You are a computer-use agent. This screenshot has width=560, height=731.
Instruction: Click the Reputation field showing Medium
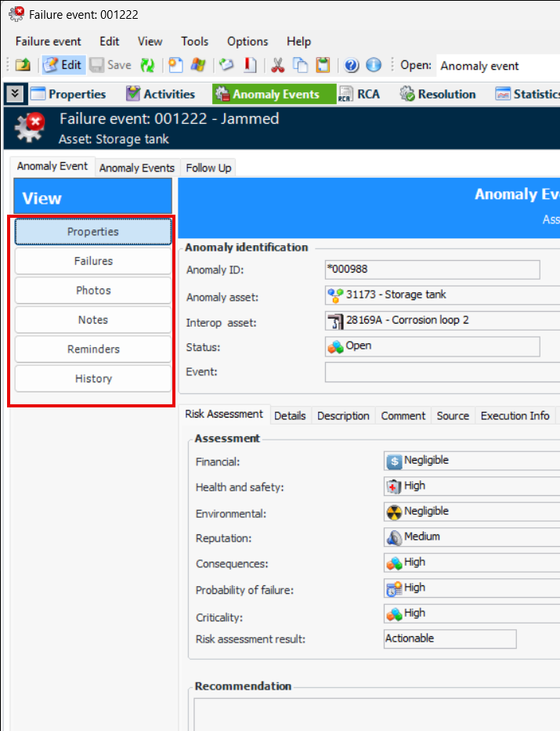coord(472,537)
